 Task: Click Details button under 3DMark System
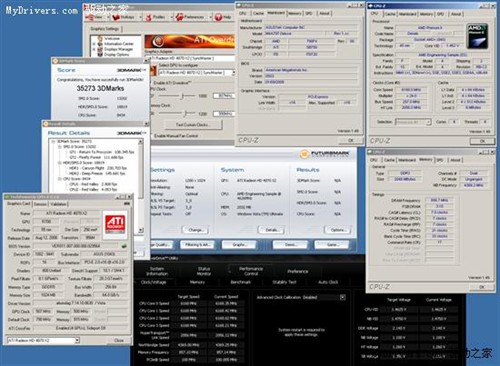tap(271, 230)
